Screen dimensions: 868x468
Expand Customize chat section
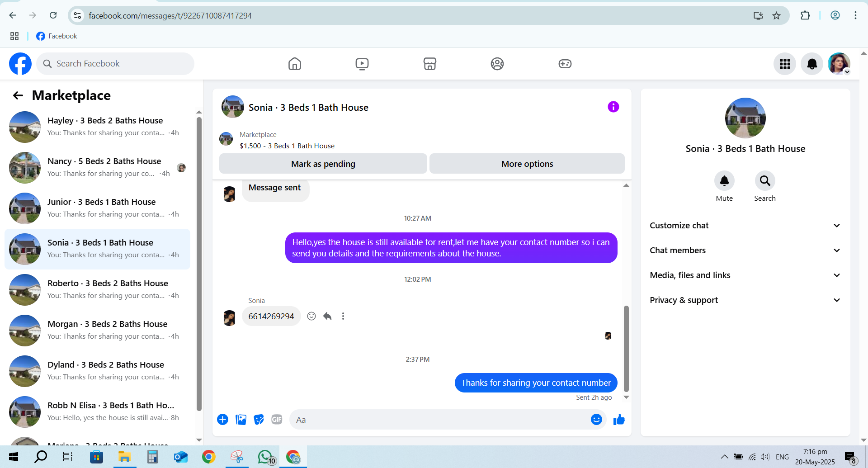click(x=745, y=225)
